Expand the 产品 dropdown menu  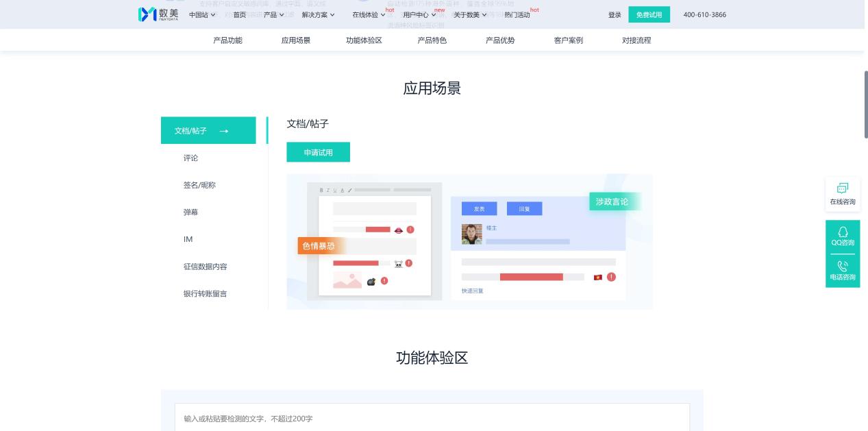tap(274, 14)
